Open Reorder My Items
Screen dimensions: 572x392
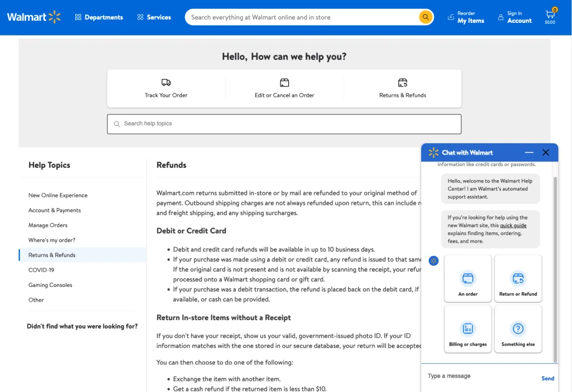466,17
